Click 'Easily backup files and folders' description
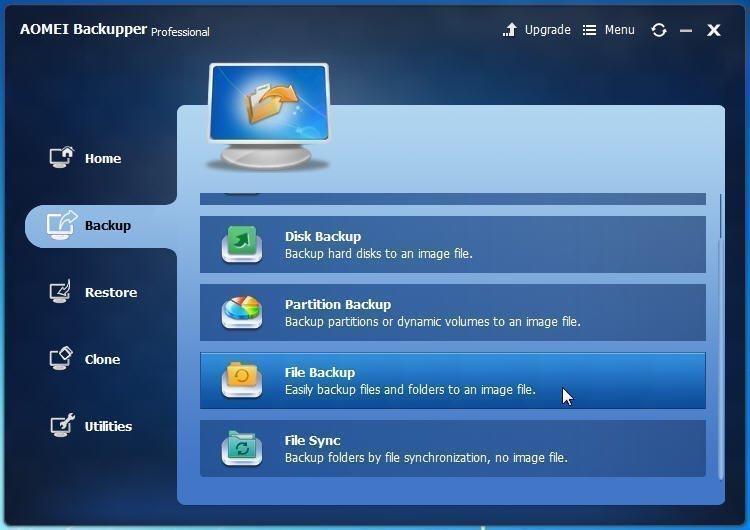 [410, 389]
